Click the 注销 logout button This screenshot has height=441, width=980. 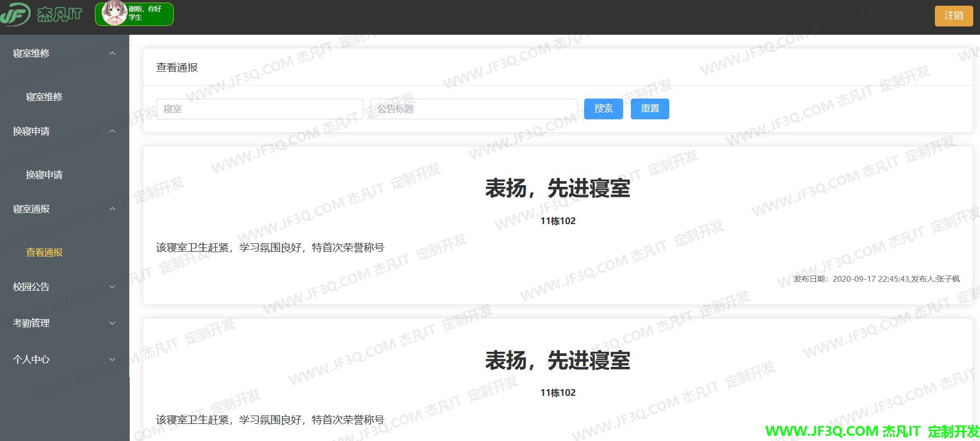pos(954,16)
